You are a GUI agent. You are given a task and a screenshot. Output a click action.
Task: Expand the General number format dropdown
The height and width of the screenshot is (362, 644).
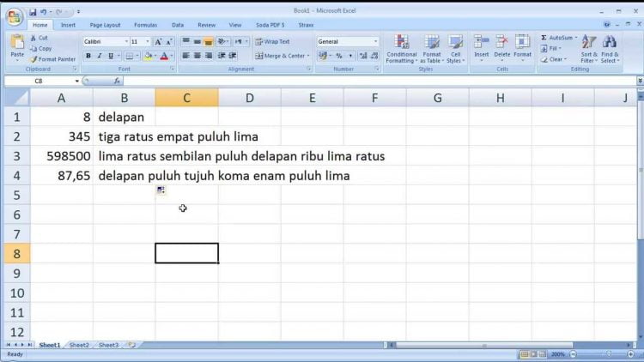click(x=375, y=41)
